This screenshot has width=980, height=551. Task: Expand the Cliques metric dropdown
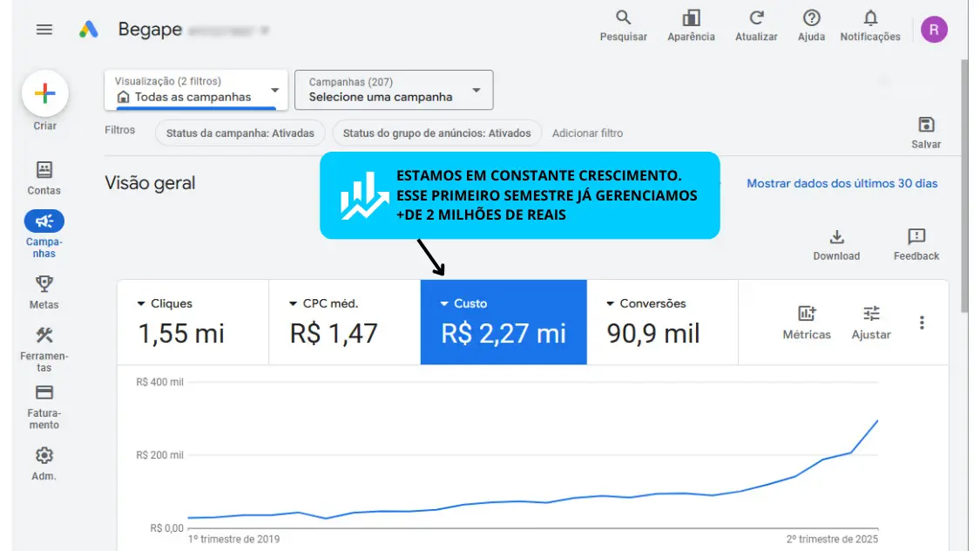pyautogui.click(x=142, y=303)
